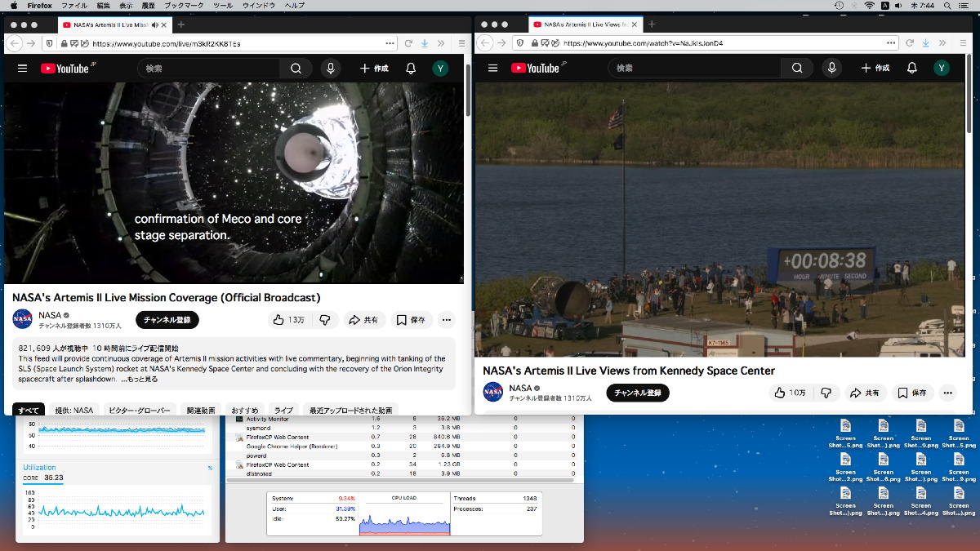Save the Kennedy Space Center live video
The height and width of the screenshot is (551, 980).
point(913,393)
